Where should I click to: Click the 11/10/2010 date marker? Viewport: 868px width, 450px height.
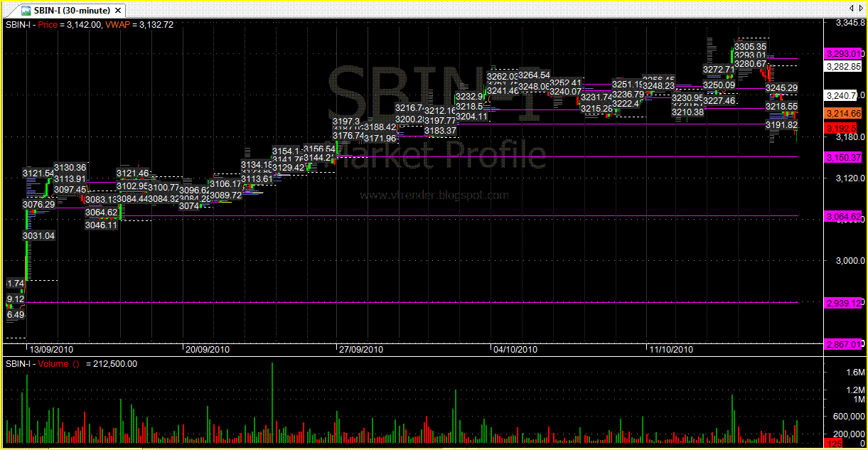(x=671, y=349)
